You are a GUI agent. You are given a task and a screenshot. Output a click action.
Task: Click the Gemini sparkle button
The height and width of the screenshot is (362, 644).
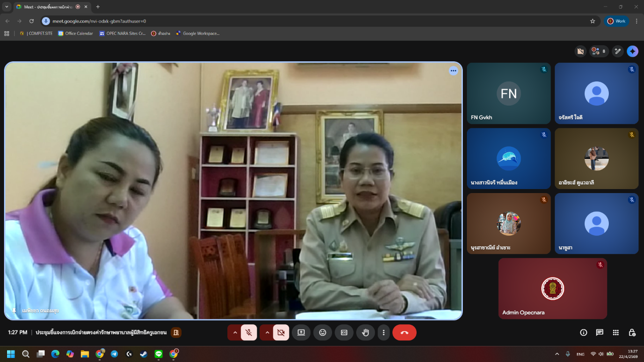632,51
